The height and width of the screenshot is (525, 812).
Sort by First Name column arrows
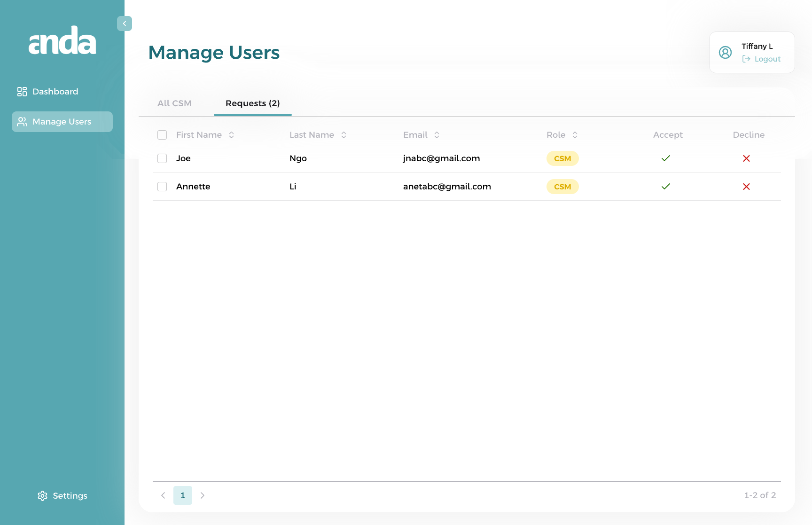(x=232, y=135)
